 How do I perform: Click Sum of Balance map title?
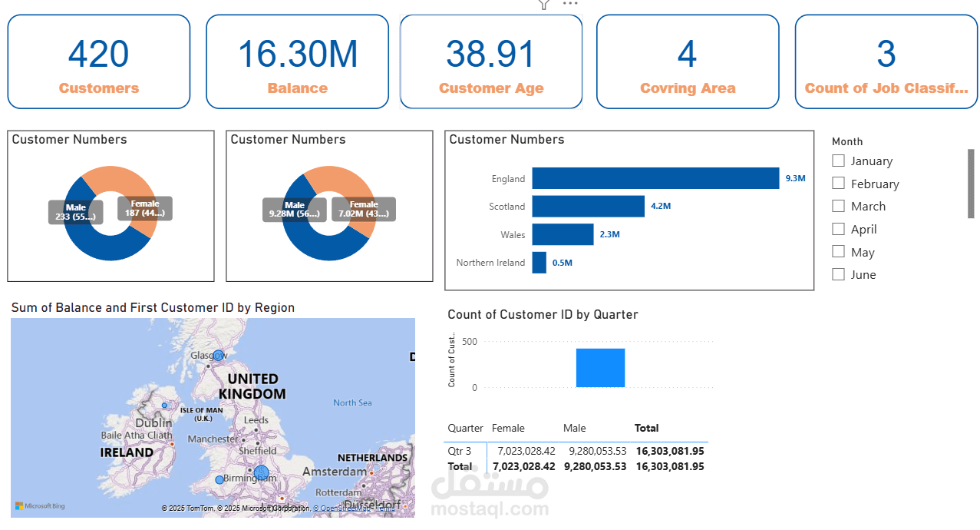coord(153,307)
